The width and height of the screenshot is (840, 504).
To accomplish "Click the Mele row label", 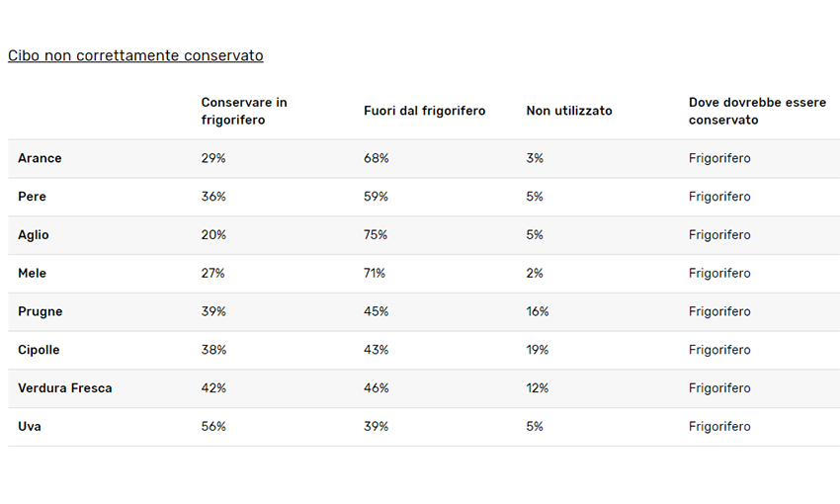I will [x=33, y=273].
